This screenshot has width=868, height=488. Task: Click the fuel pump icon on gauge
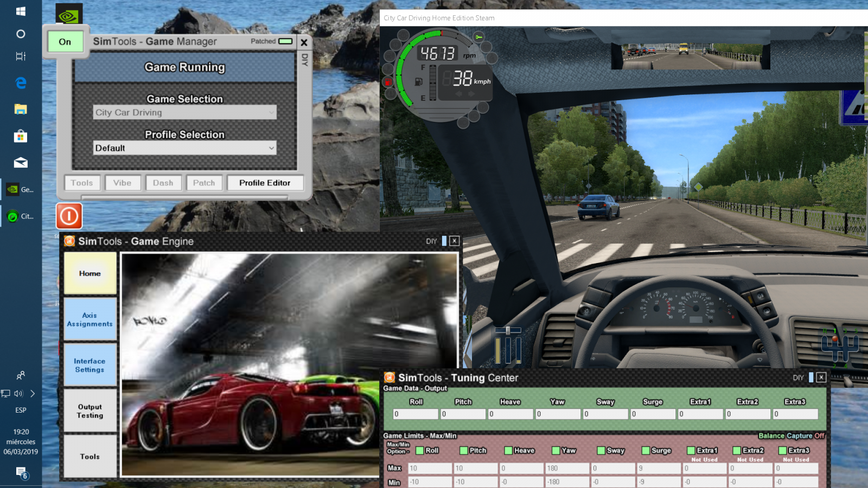click(x=419, y=82)
